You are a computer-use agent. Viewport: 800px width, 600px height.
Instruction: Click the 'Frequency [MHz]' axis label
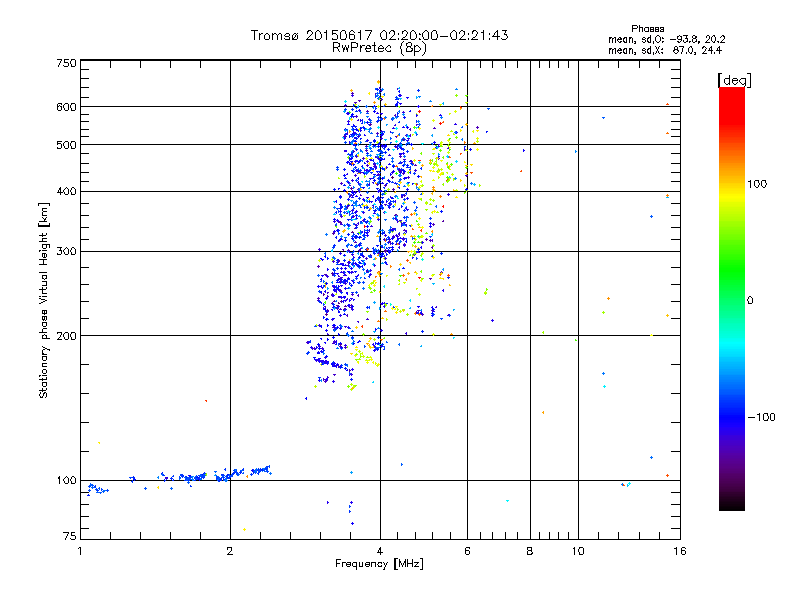pyautogui.click(x=379, y=564)
